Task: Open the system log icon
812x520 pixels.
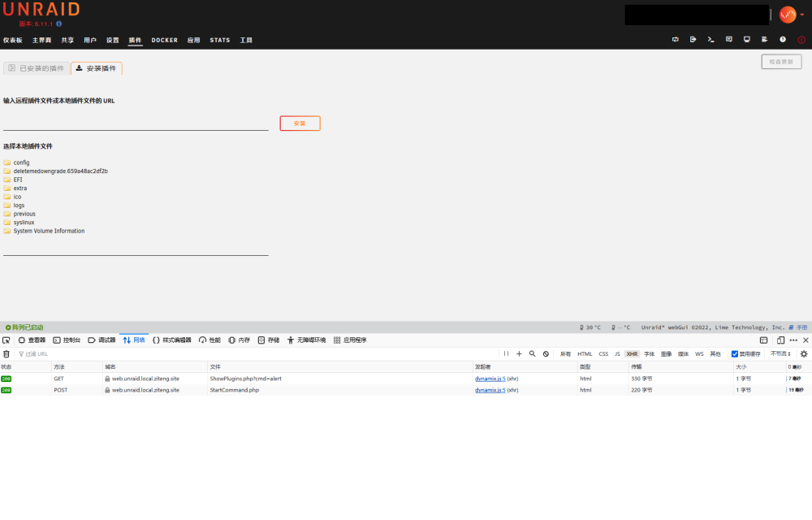Action: tap(764, 39)
